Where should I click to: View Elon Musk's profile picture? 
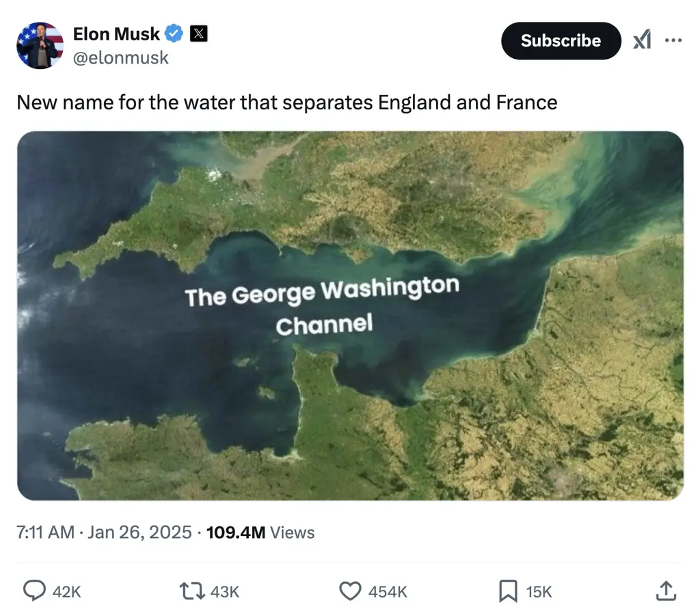click(39, 45)
